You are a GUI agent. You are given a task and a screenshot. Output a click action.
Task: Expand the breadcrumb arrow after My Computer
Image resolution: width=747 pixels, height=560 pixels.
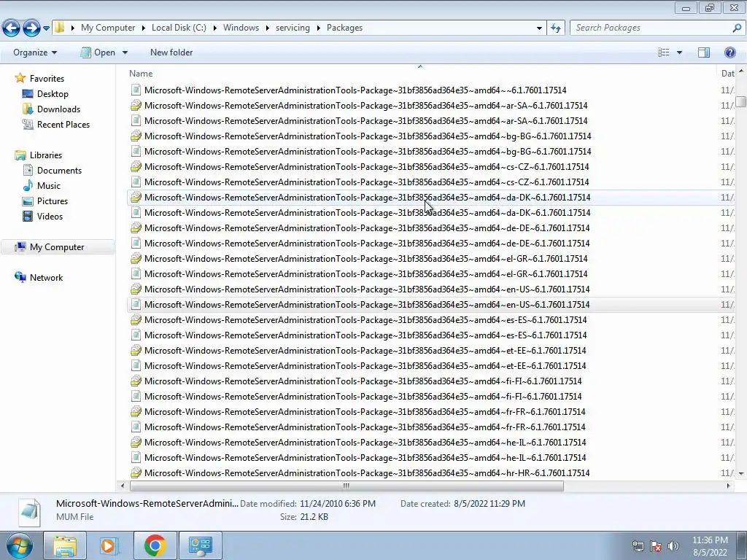[144, 28]
